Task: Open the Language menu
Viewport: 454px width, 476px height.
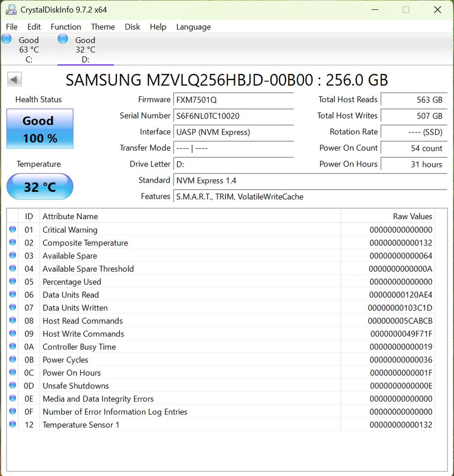Action: pos(194,27)
